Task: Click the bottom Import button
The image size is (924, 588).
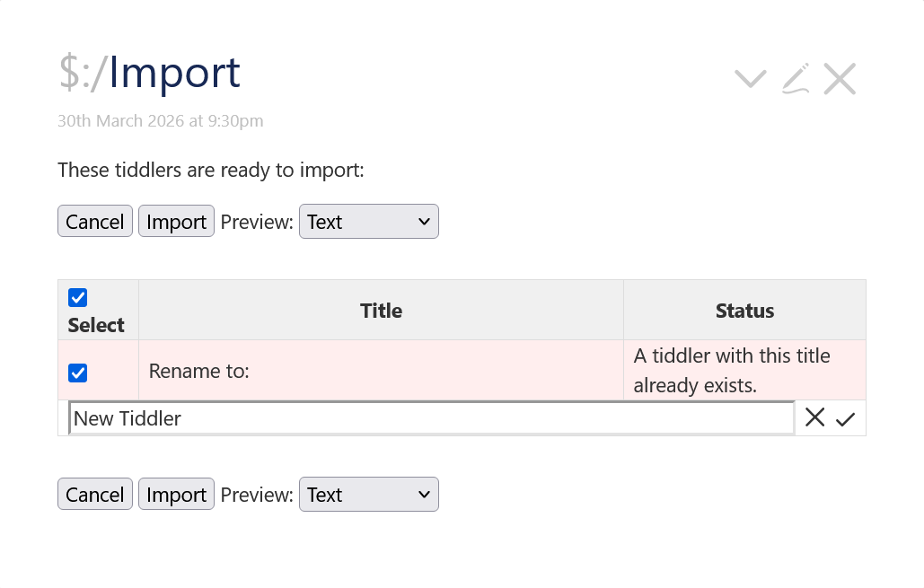Action: (176, 495)
